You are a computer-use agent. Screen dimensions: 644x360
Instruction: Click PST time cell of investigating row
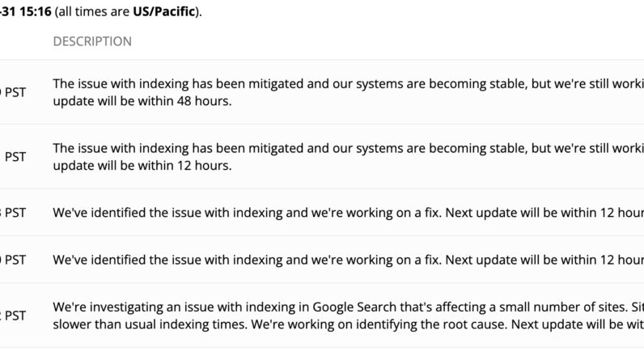coord(14,316)
